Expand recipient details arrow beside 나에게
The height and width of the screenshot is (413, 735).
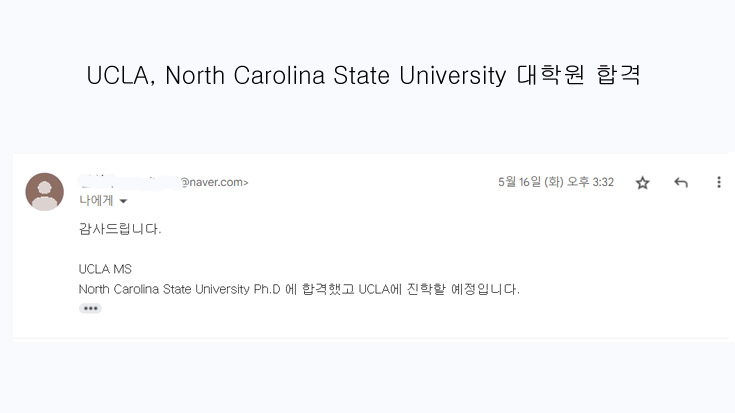(123, 201)
